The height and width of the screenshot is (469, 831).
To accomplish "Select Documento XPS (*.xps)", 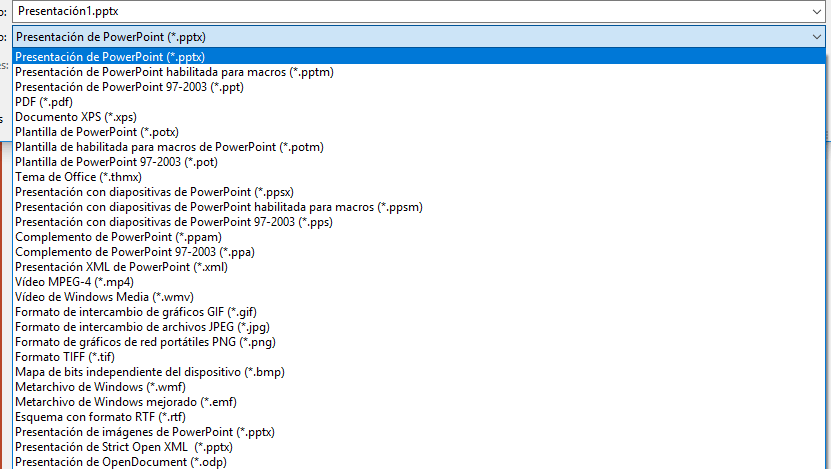I will [419, 117].
